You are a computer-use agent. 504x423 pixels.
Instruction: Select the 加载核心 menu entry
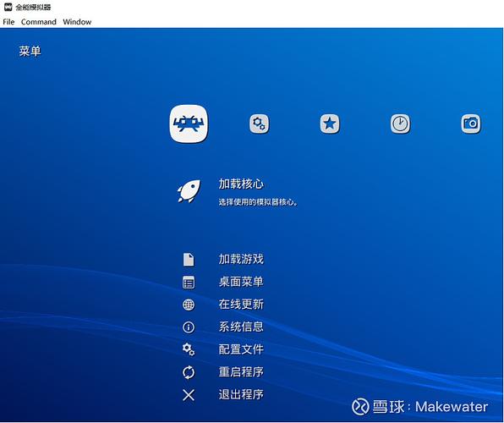(241, 184)
